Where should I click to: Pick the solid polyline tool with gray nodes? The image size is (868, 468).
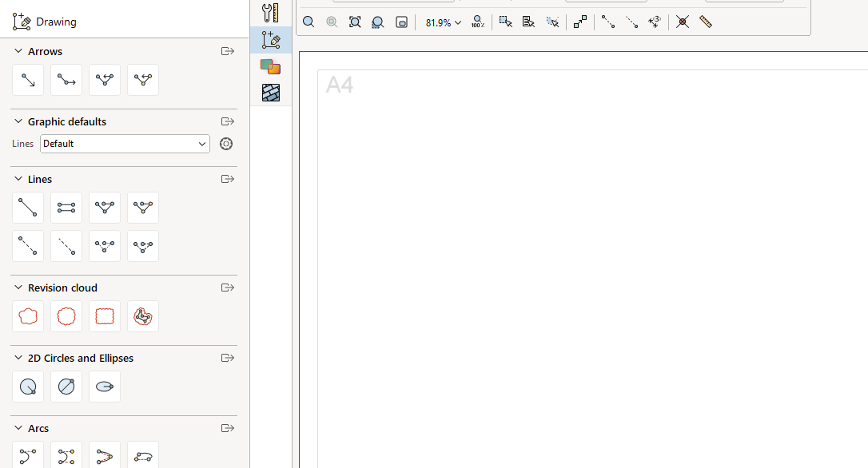tap(105, 208)
